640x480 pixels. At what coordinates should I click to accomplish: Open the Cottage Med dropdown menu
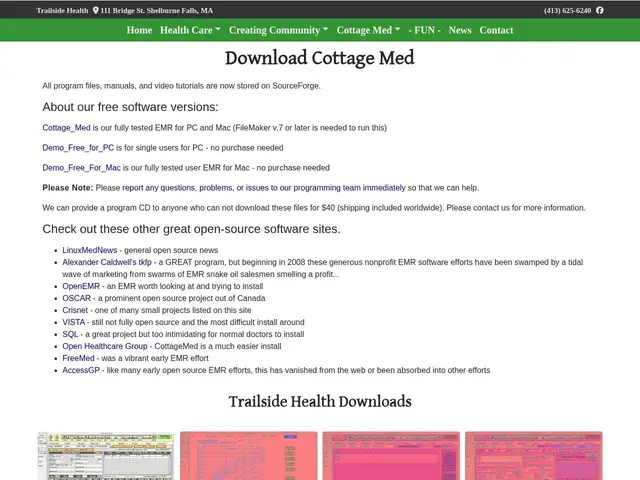point(368,30)
